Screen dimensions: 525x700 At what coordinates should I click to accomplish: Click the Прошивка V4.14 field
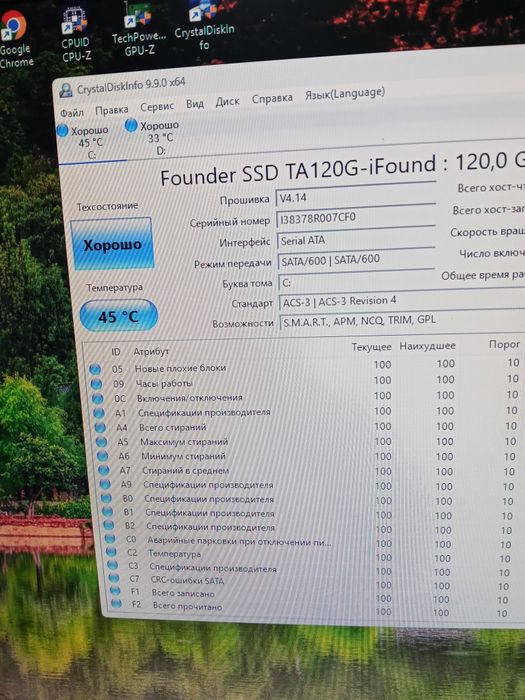tap(356, 197)
